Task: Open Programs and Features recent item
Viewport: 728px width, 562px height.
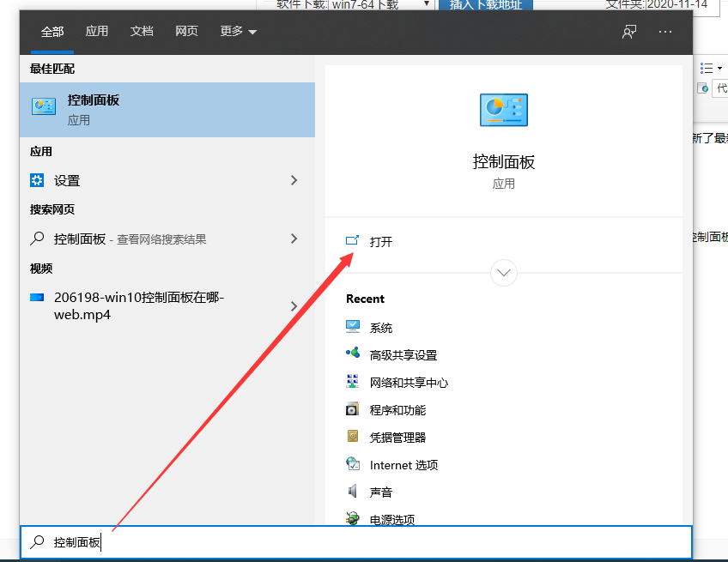Action: tap(397, 410)
